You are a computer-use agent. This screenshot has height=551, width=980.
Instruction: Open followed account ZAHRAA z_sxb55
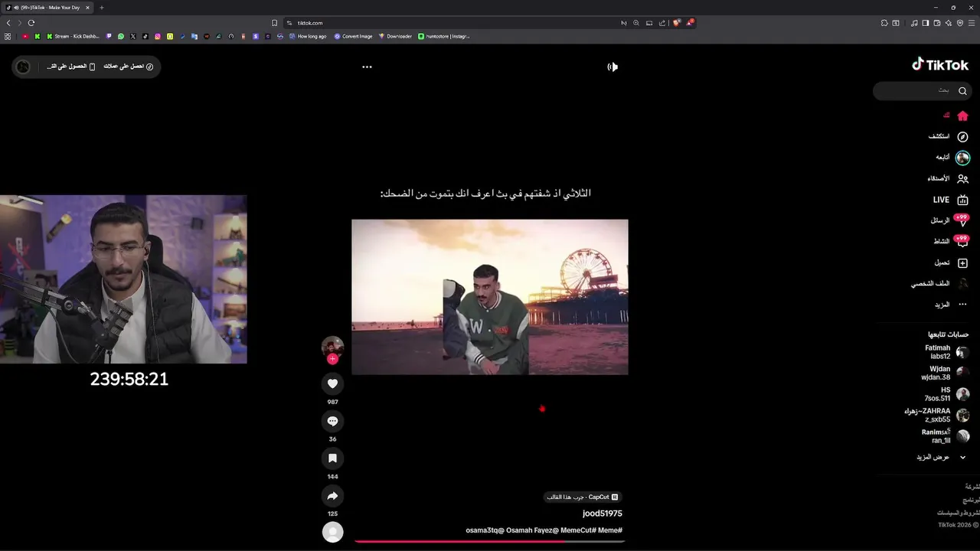(x=936, y=416)
